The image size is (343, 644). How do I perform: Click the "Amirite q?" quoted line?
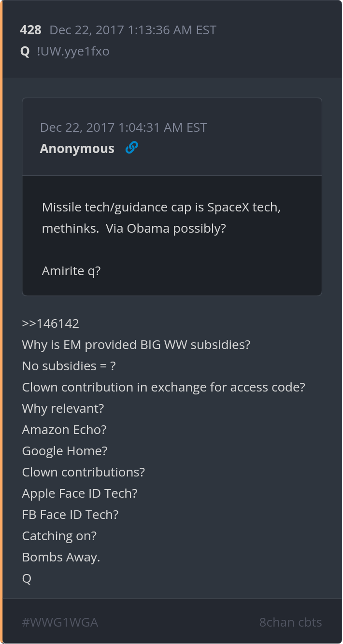(71, 271)
